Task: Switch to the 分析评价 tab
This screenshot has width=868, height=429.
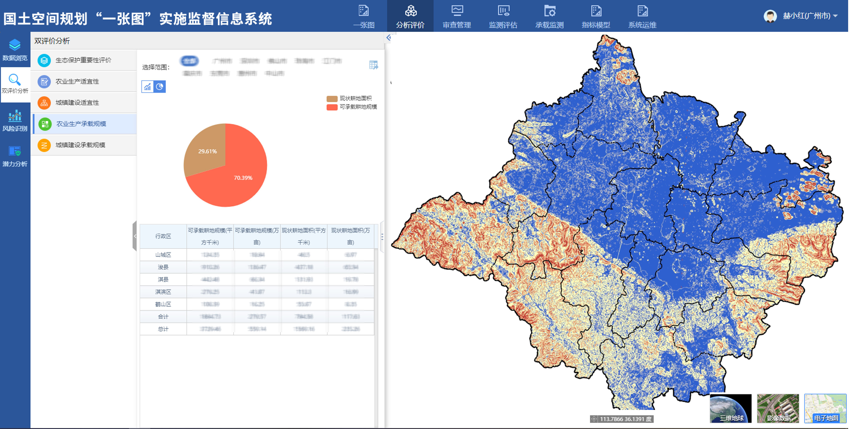Action: 410,17
